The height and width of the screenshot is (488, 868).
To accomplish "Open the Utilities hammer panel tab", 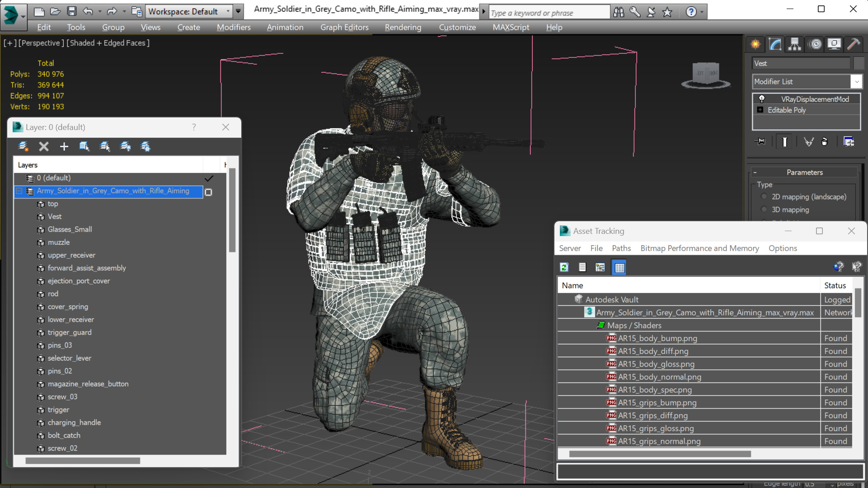I will (854, 44).
